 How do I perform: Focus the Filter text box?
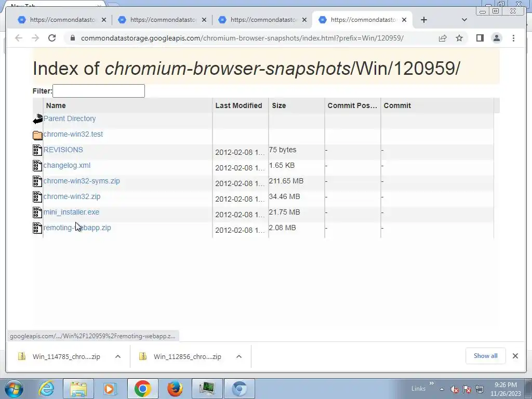tap(98, 91)
